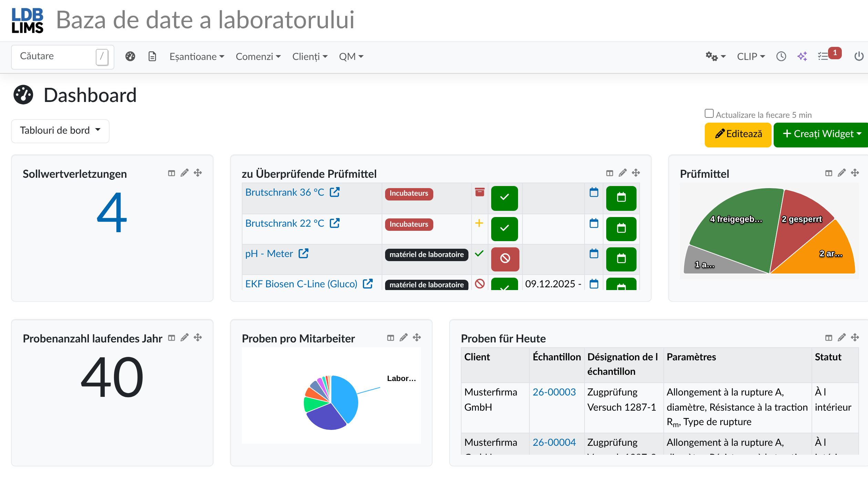This screenshot has width=868, height=494.
Task: Click the yellow plus icon in Brutschrank 22 °C row
Action: 479,223
